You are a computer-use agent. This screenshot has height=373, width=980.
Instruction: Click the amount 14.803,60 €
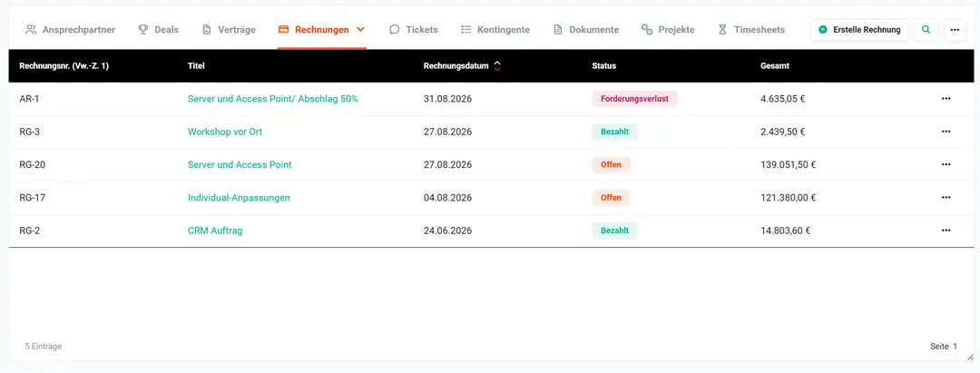[786, 231]
